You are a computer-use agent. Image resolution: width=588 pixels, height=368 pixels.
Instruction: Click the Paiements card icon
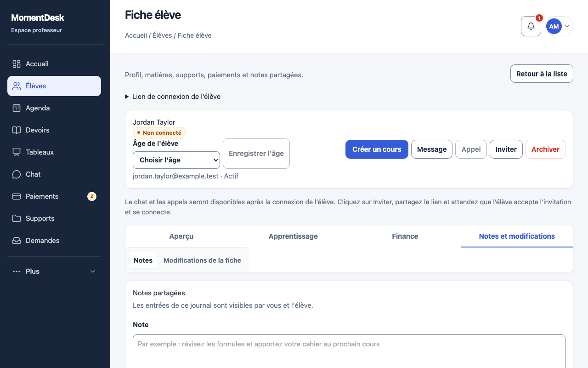[17, 196]
